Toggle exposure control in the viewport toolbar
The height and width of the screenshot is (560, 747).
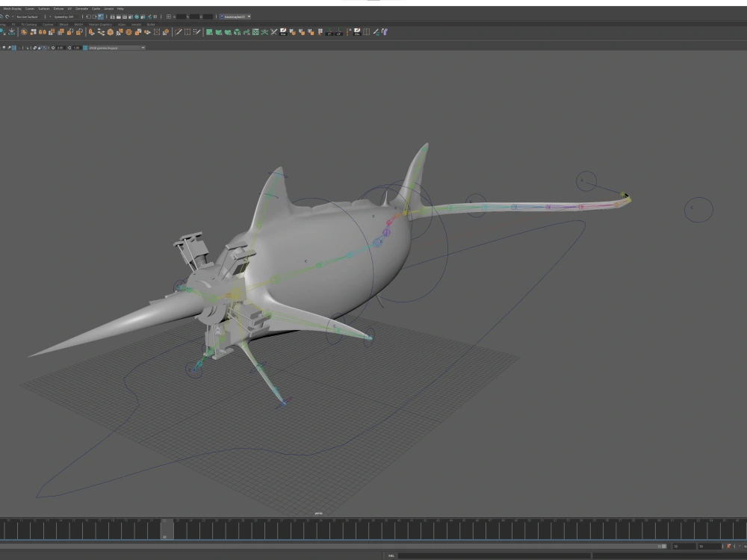click(x=52, y=47)
